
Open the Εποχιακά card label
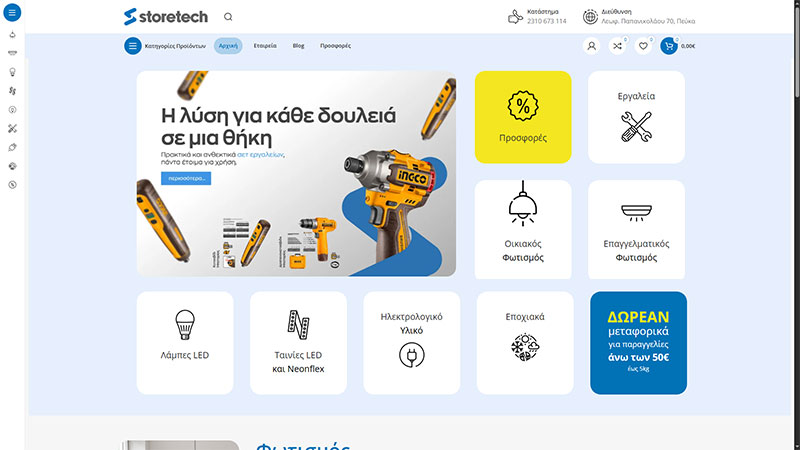click(x=525, y=317)
